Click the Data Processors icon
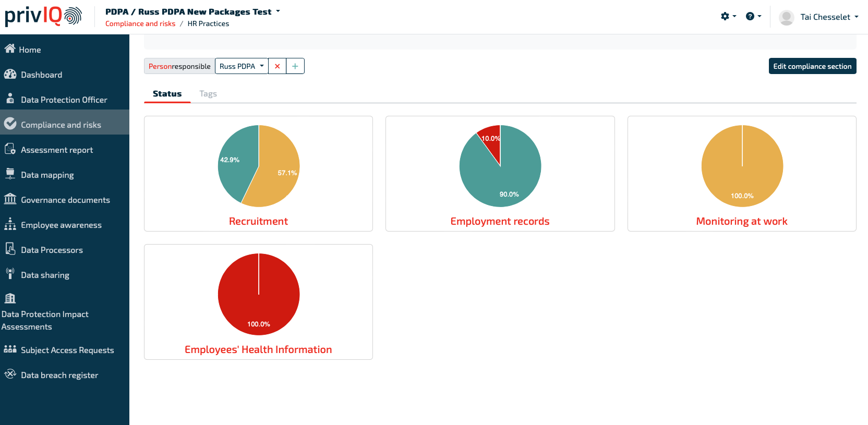This screenshot has width=868, height=425. (10, 249)
